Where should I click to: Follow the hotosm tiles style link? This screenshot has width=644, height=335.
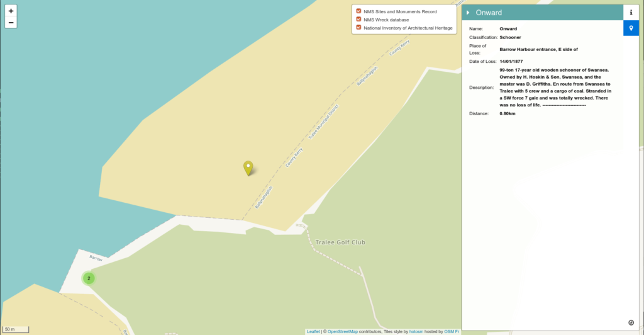coord(416,331)
